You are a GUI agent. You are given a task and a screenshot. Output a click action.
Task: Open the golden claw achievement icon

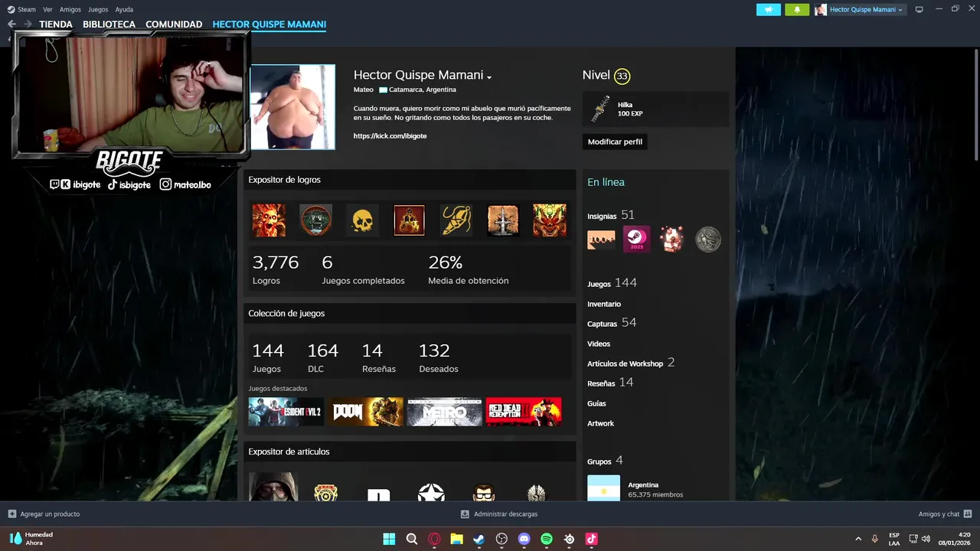[x=456, y=220]
